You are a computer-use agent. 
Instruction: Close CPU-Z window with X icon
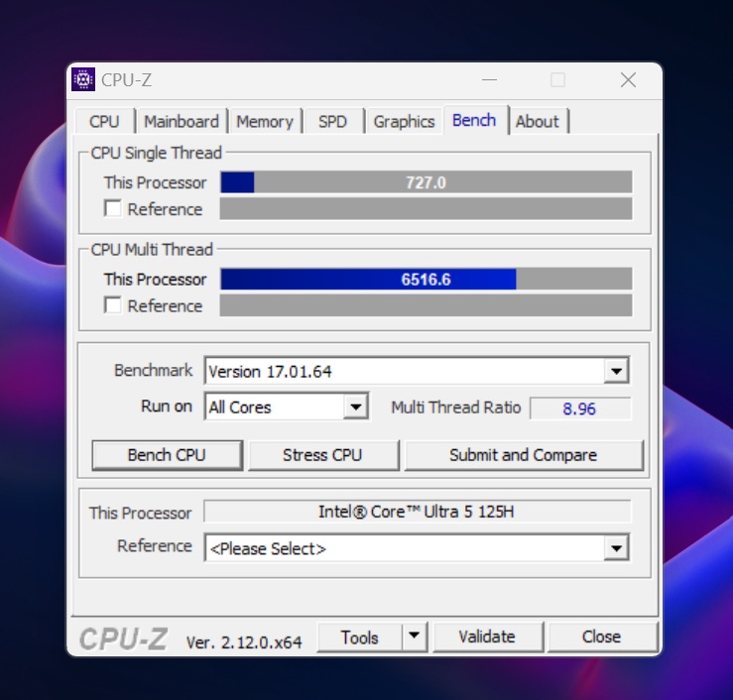[628, 80]
